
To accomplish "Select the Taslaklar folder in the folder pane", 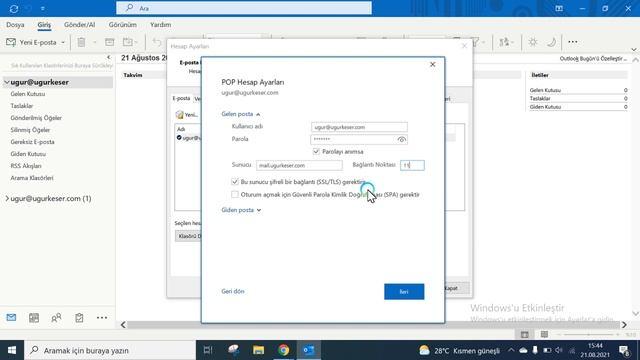I will (x=22, y=106).
